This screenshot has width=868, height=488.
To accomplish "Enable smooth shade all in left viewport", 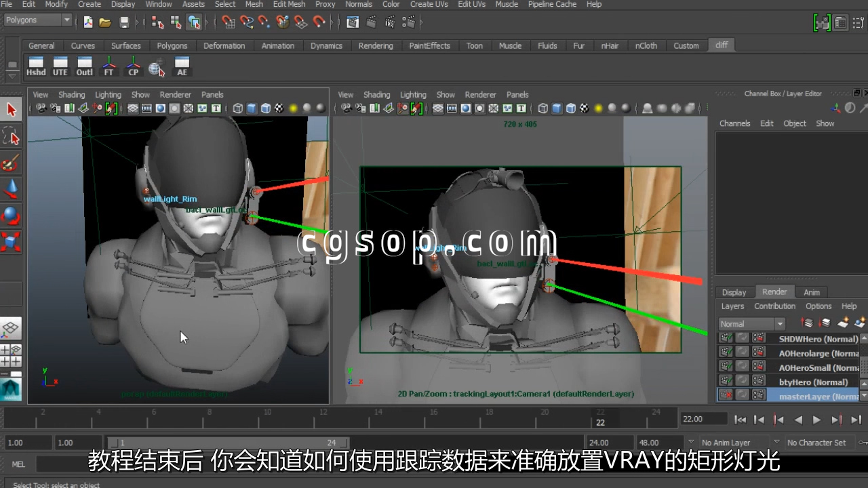I will (251, 108).
